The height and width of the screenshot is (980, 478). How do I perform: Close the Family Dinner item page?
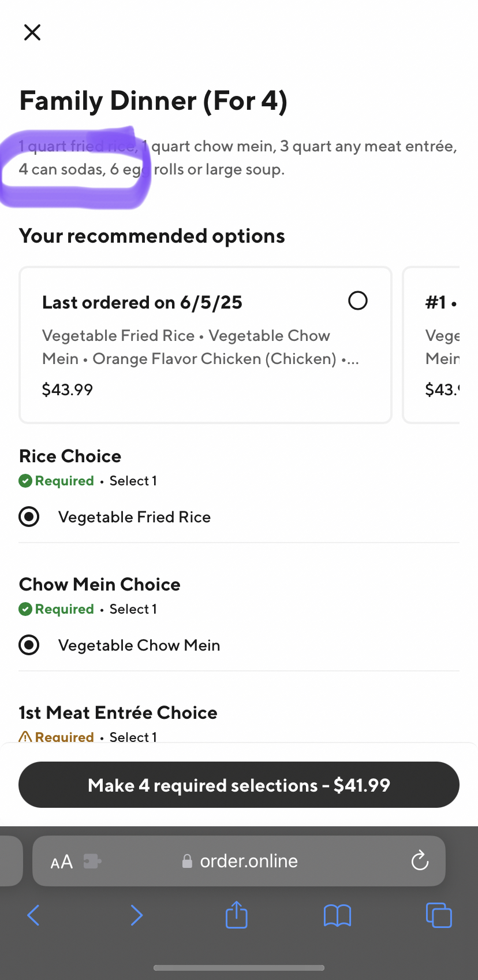pos(32,32)
